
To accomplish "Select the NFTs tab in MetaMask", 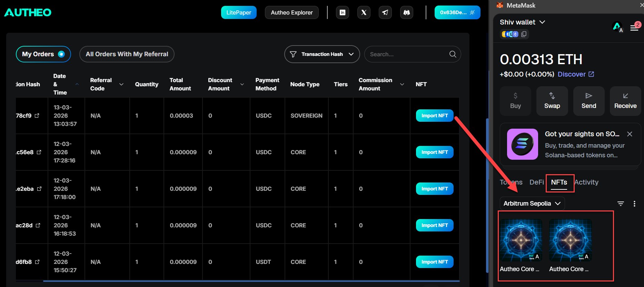I will point(559,182).
